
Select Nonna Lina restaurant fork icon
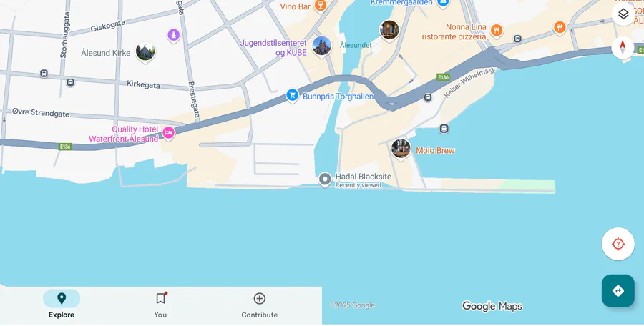click(x=496, y=30)
